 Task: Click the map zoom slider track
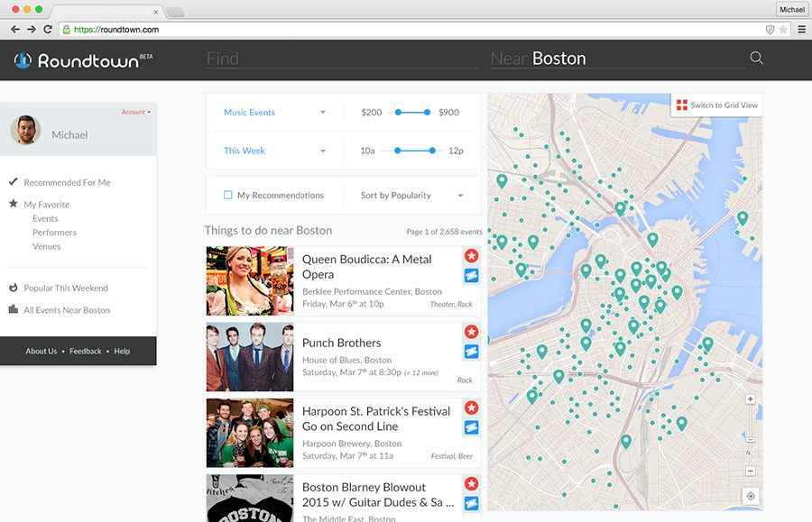751,435
